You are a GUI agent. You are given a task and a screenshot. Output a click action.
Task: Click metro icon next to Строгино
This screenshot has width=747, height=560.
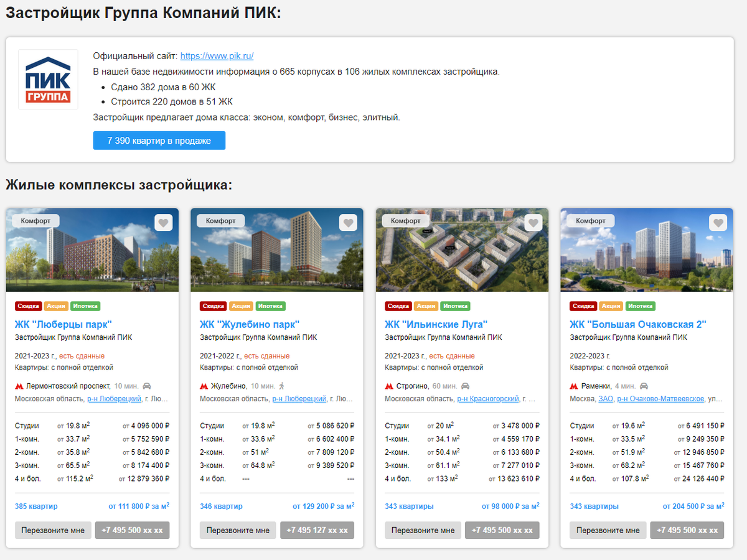pyautogui.click(x=389, y=386)
